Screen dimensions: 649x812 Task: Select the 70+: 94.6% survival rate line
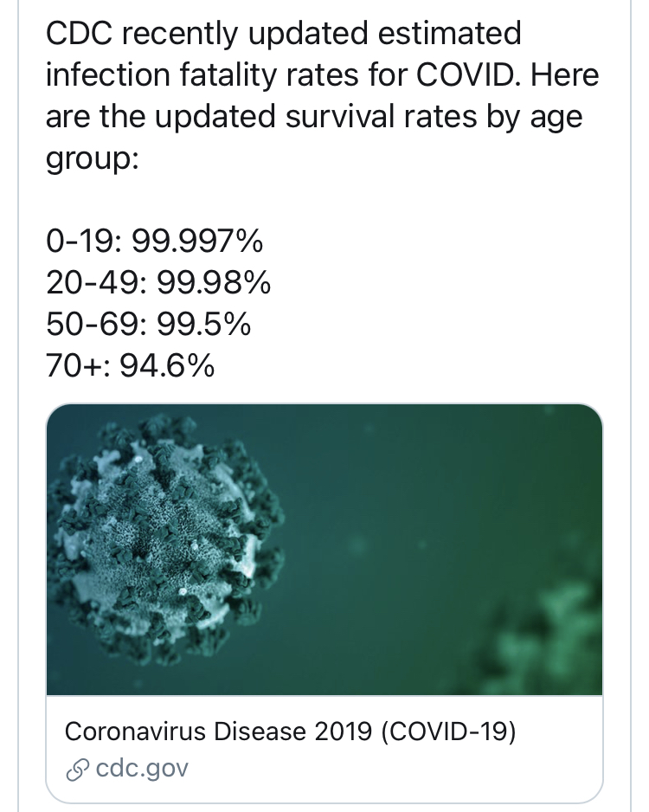130,366
